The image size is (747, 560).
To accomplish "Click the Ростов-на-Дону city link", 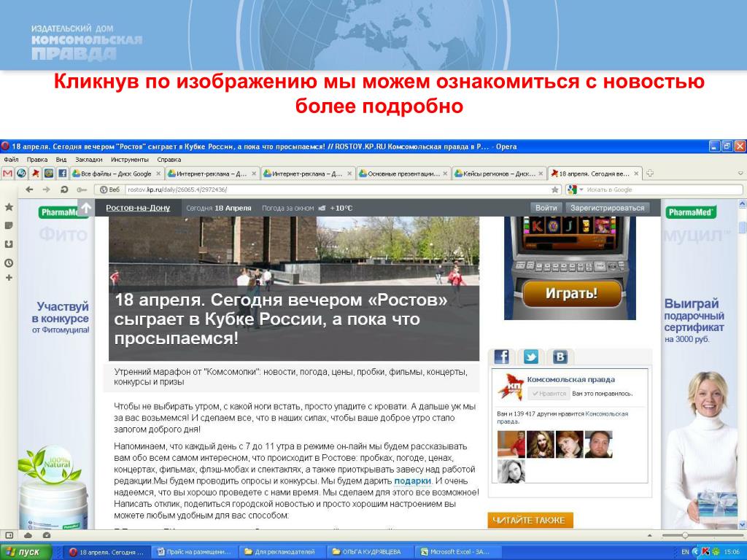I will (x=138, y=208).
